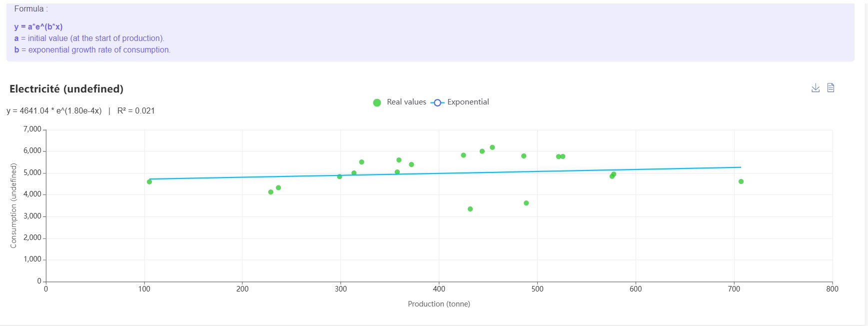
Task: Open the data view document icon
Action: (x=831, y=88)
